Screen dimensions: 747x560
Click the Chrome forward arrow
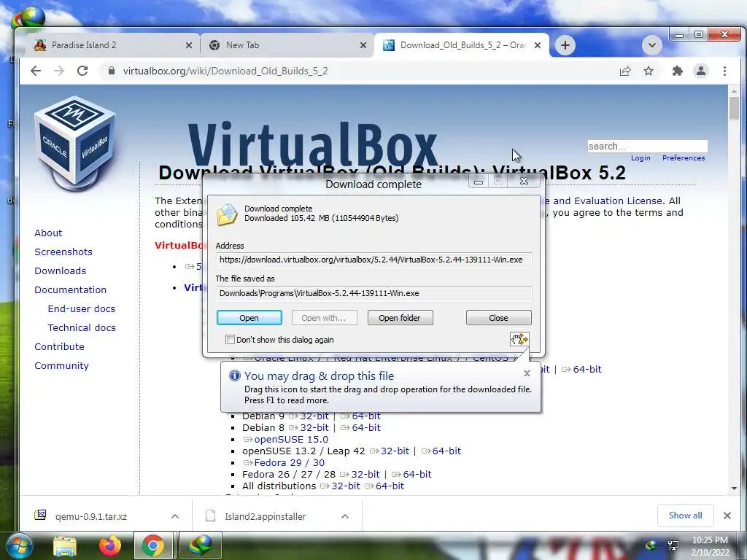coord(58,71)
